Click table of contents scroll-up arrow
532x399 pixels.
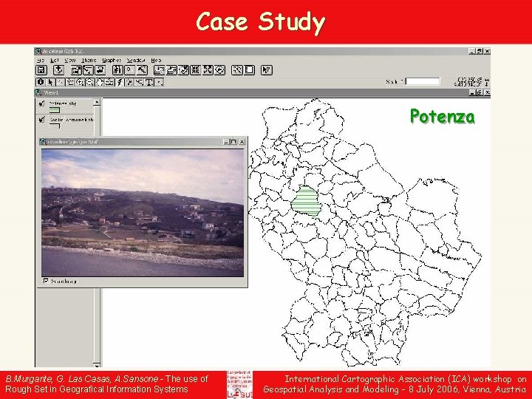point(97,102)
